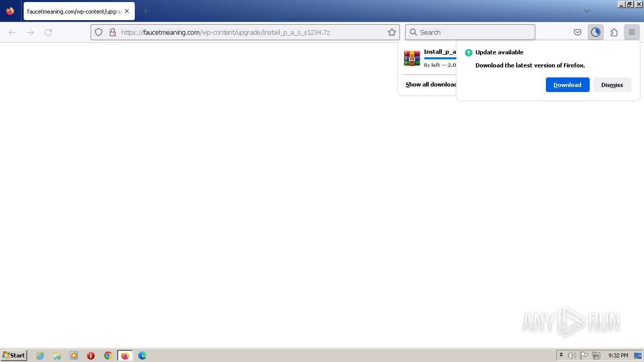Open Windows Explorer folder in taskbar
This screenshot has height=362, width=644.
[x=57, y=355]
